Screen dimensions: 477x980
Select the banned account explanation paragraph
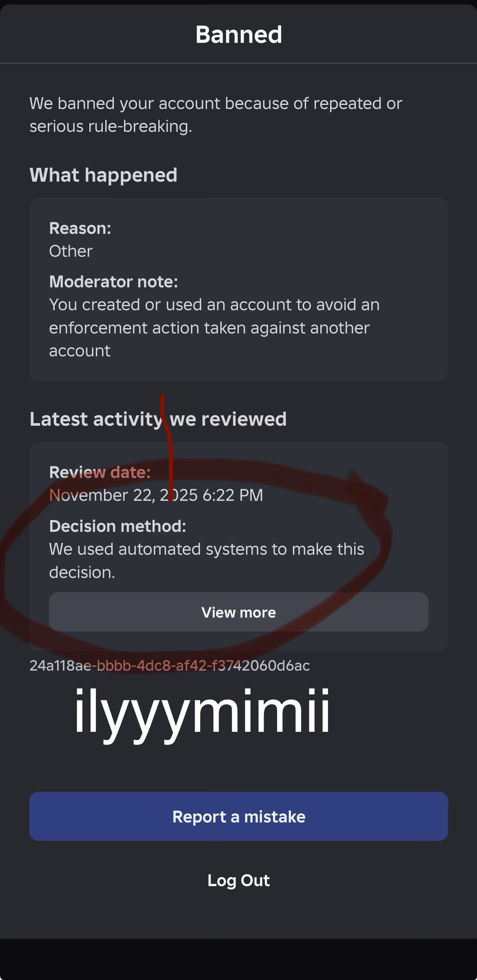point(215,115)
